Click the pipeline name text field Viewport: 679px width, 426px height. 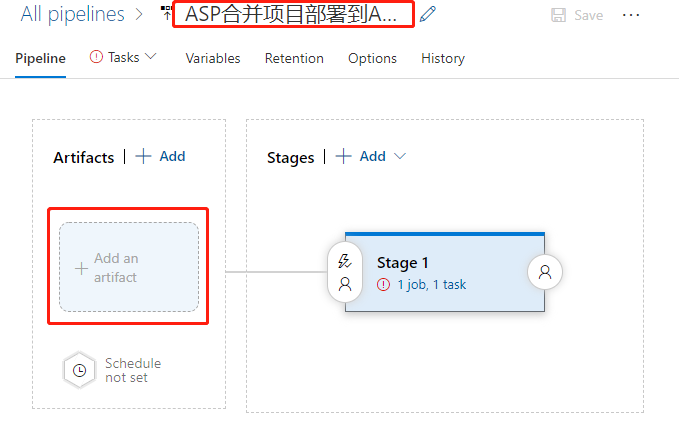point(290,15)
